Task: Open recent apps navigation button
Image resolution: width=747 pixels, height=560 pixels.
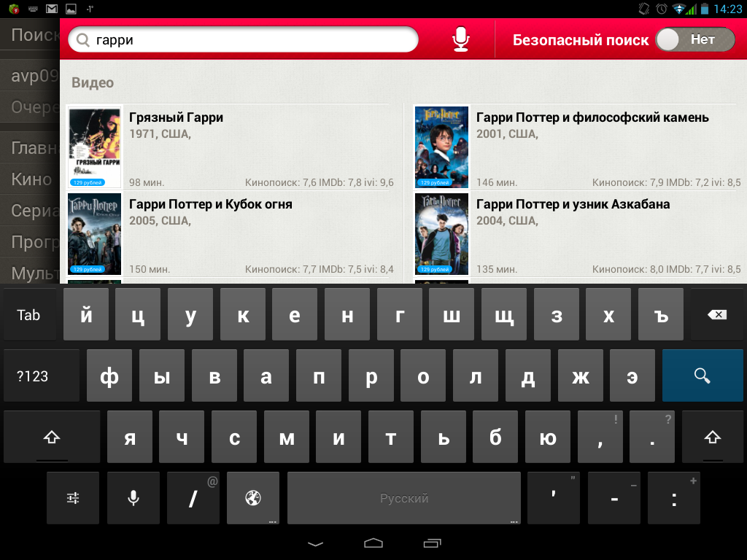Action: pyautogui.click(x=432, y=543)
